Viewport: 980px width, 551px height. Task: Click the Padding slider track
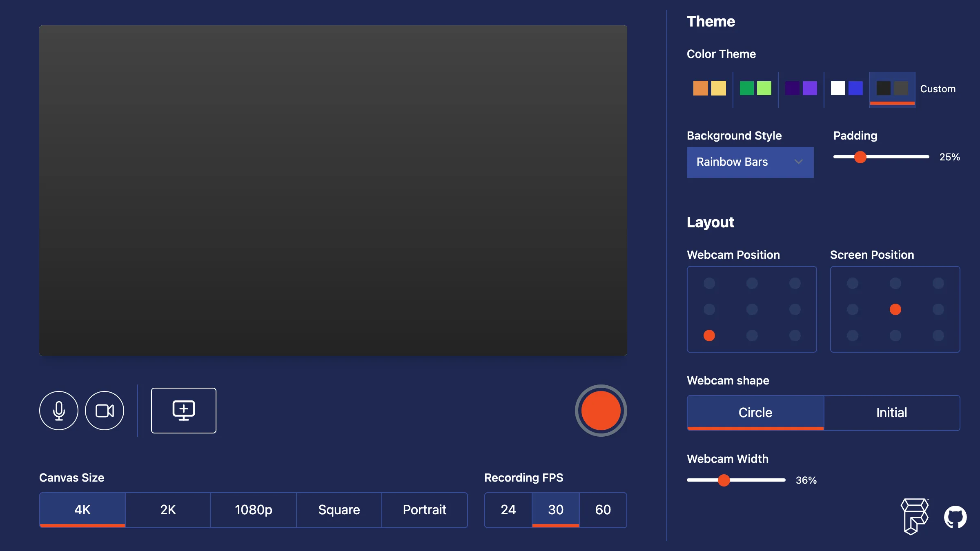click(x=881, y=157)
